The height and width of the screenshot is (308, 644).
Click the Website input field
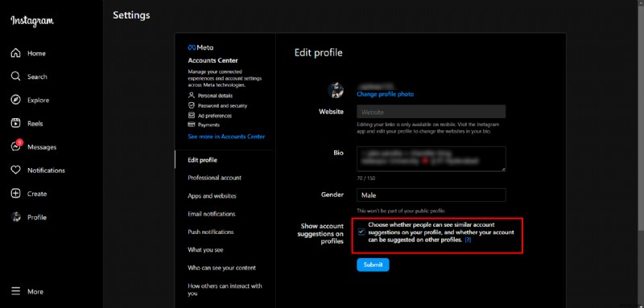point(431,112)
